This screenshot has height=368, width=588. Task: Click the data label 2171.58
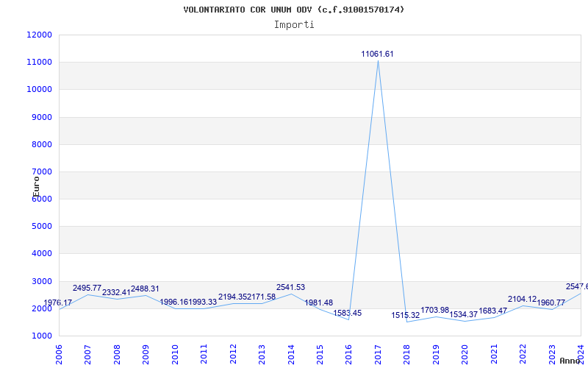point(261,297)
